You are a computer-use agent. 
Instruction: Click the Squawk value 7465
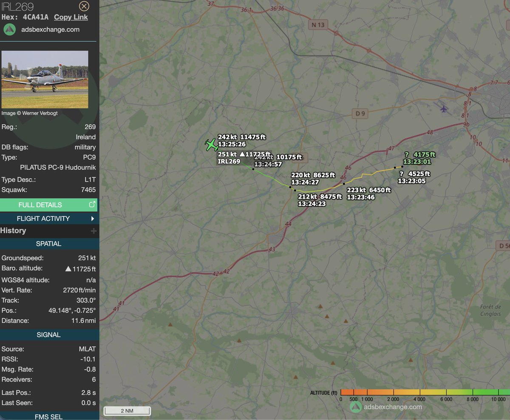point(88,190)
